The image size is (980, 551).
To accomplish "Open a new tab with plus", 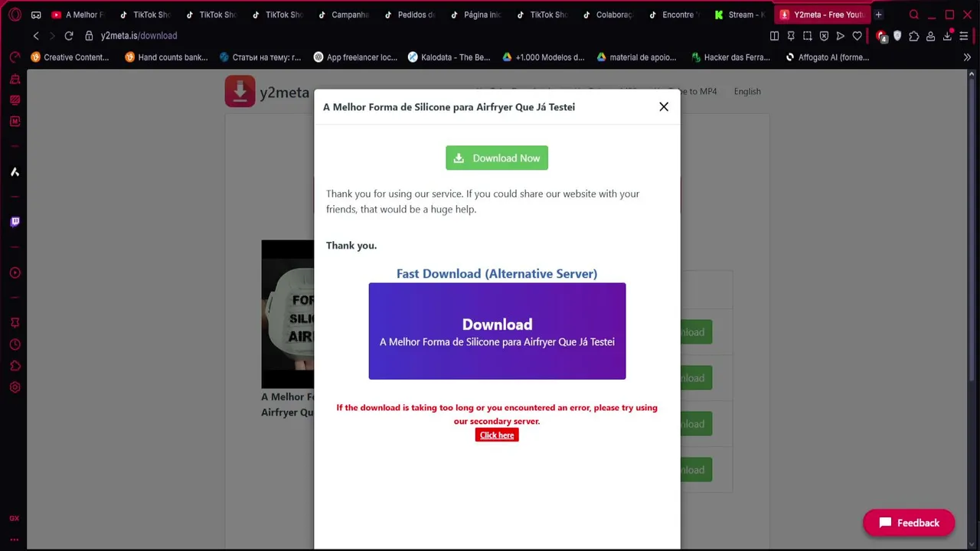I will click(879, 15).
